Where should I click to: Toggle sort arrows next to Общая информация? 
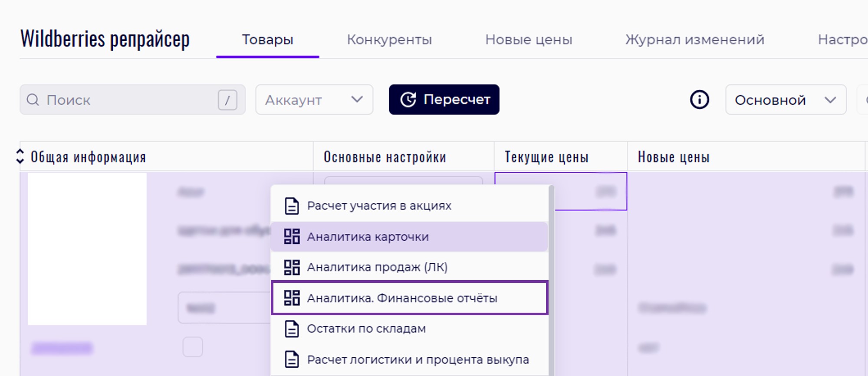[20, 156]
